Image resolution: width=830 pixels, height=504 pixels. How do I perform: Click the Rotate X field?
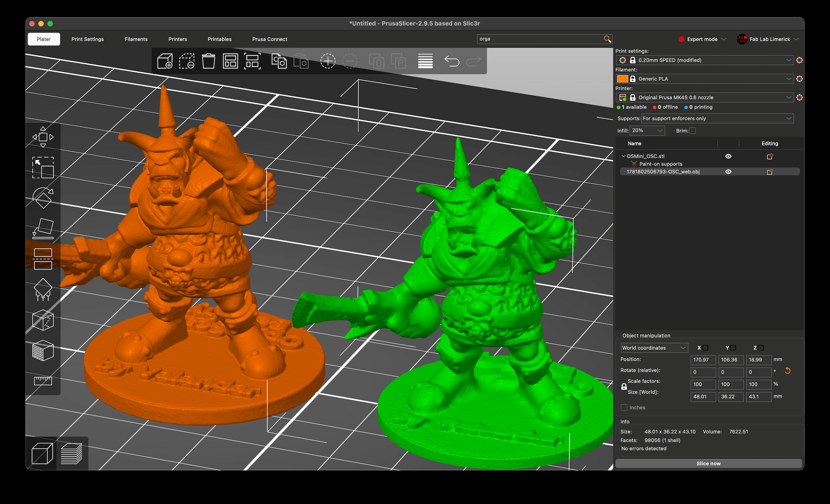[x=703, y=372]
